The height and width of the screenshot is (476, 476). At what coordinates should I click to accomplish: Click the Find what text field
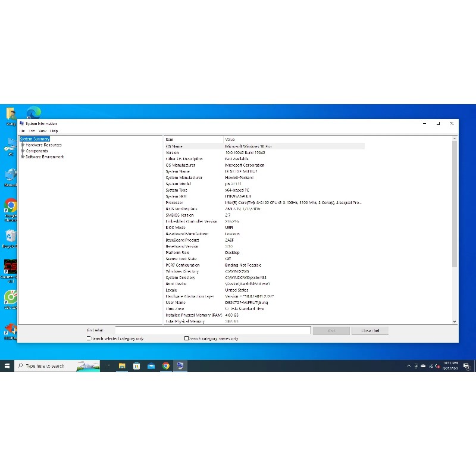pyautogui.click(x=213, y=330)
